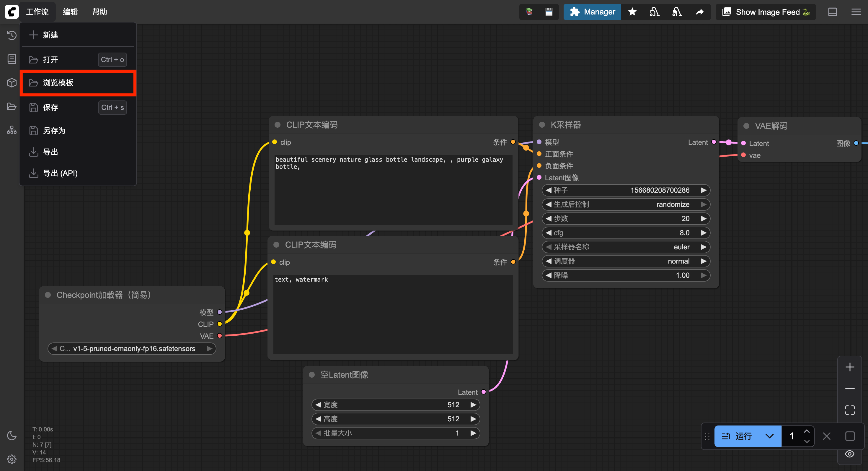Expand the run mode dropdown chevron

point(770,436)
